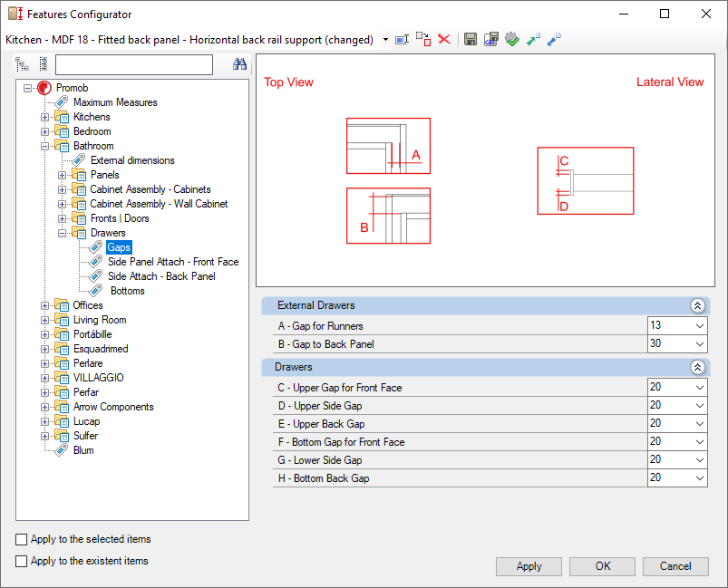Click the green arrow export icon
Viewport: 728px width, 588px height.
pyautogui.click(x=533, y=40)
